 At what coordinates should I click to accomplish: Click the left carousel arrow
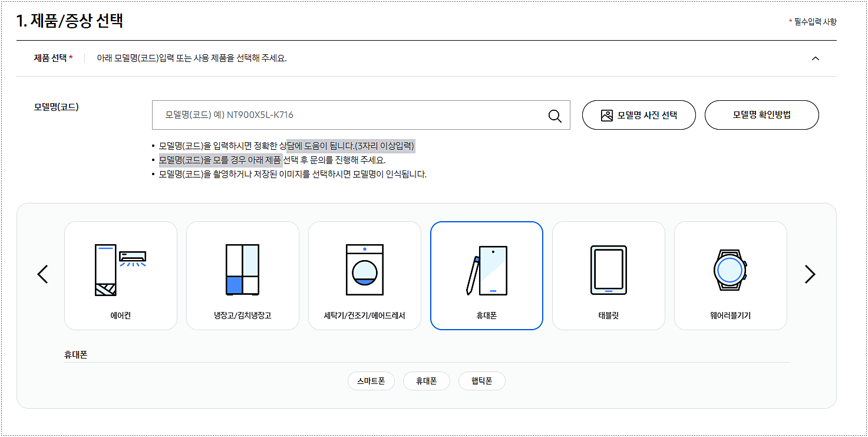coord(42,274)
